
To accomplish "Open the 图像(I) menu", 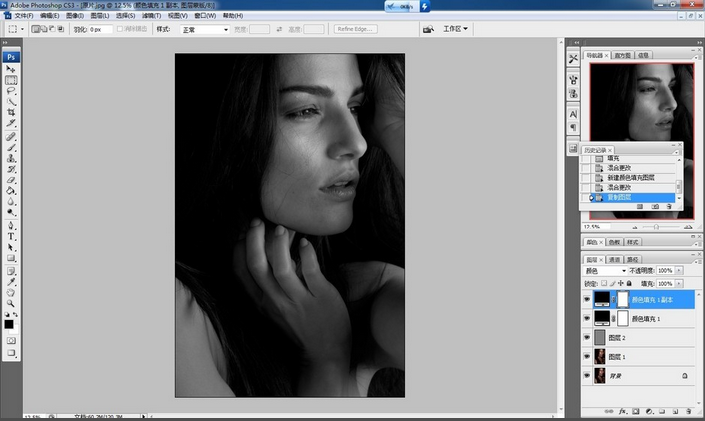I will (x=75, y=16).
